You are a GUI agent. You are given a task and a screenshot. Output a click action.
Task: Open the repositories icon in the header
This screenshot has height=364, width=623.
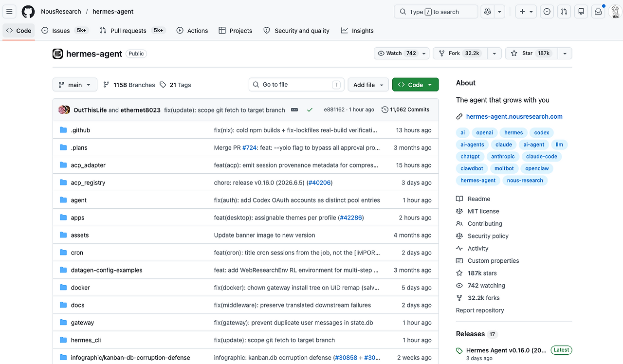point(581,12)
